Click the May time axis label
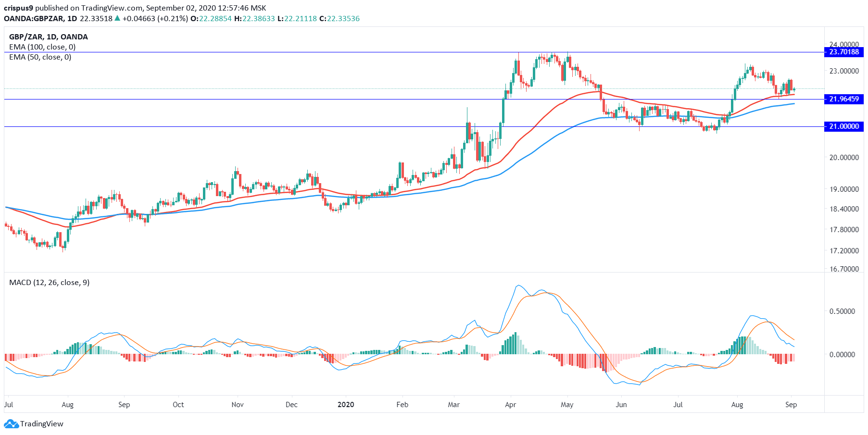The image size is (868, 435). tap(567, 405)
